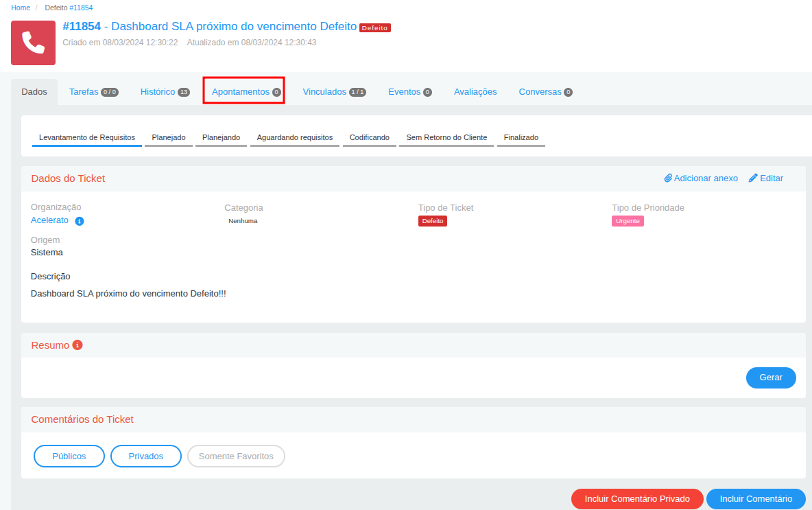812x510 pixels.
Task: Click the red info icon next to Resumo
Action: [x=77, y=345]
